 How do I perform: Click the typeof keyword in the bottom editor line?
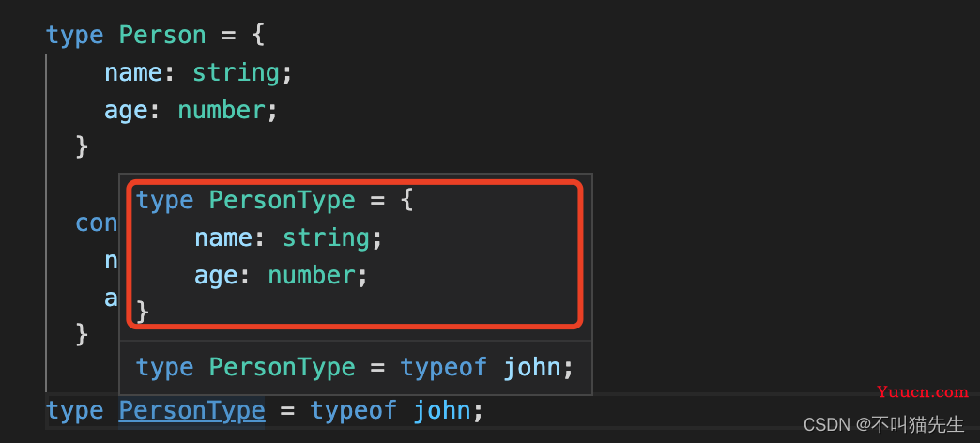(x=354, y=411)
